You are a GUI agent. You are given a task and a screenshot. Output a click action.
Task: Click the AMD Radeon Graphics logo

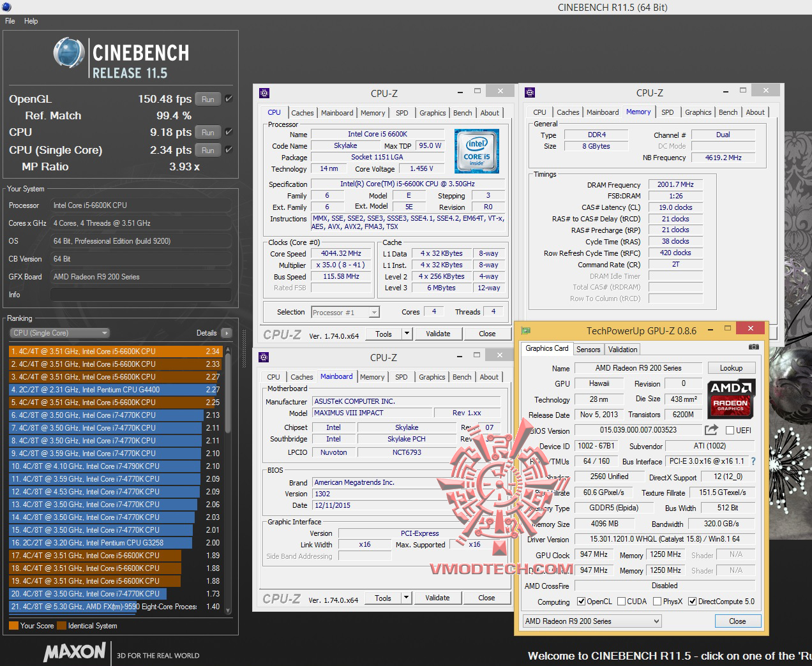(x=731, y=398)
